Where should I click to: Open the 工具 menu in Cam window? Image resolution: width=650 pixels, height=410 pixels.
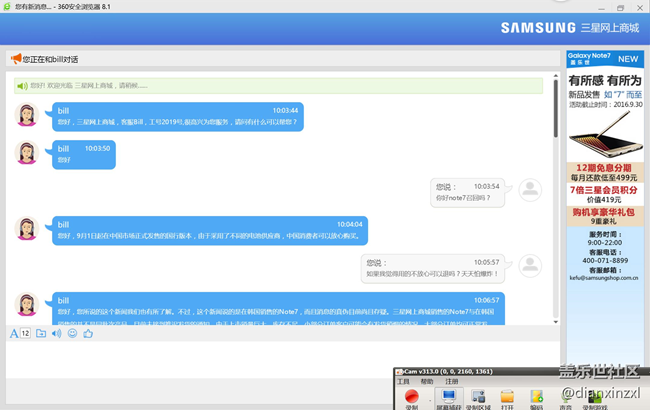coord(403,382)
